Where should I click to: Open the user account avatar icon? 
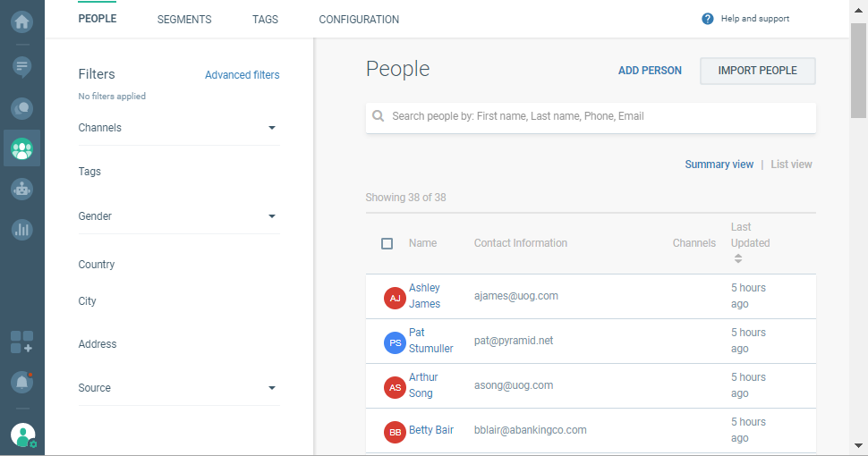(22, 435)
